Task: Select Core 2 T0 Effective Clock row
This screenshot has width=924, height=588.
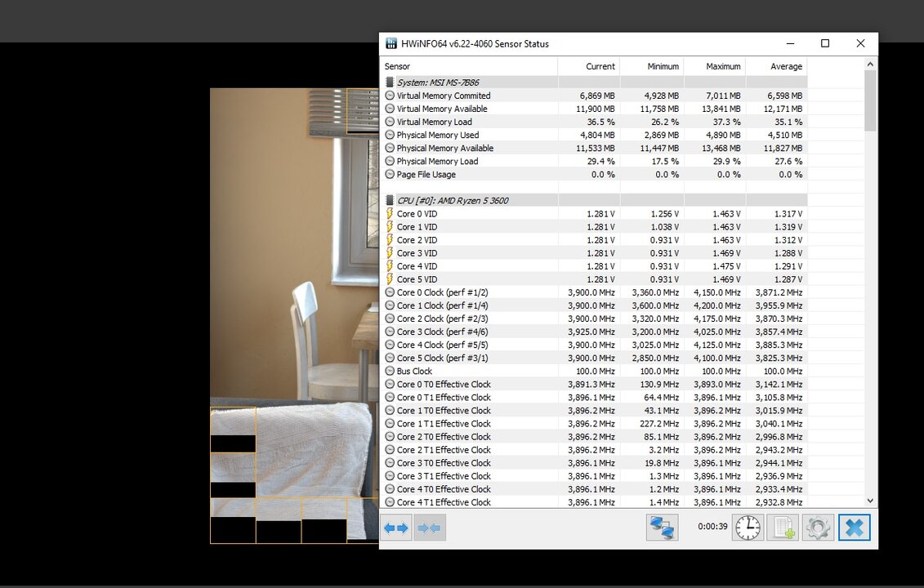Action: pyautogui.click(x=594, y=437)
